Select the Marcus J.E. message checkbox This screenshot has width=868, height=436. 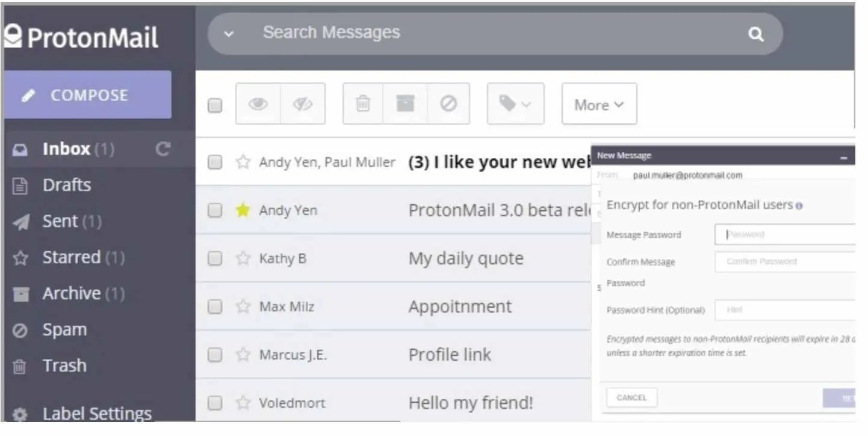(215, 355)
